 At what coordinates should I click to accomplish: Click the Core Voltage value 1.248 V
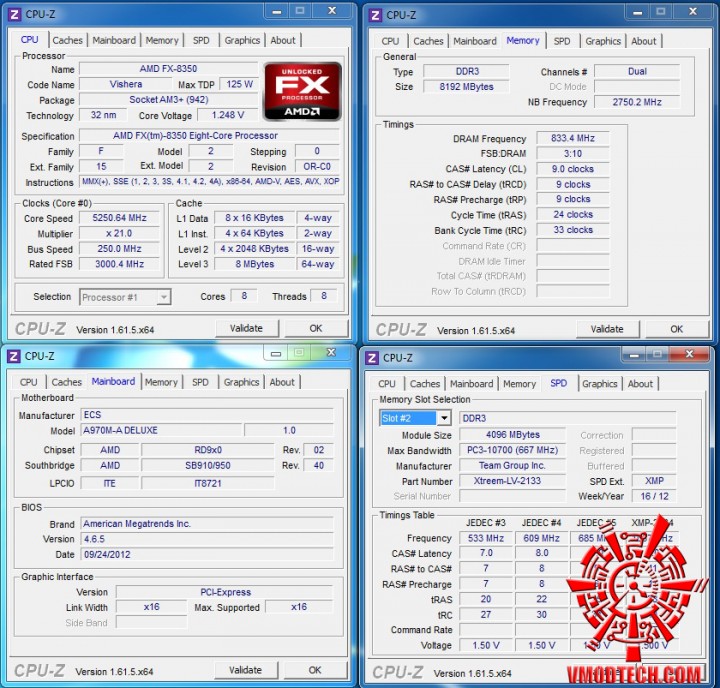tap(228, 115)
